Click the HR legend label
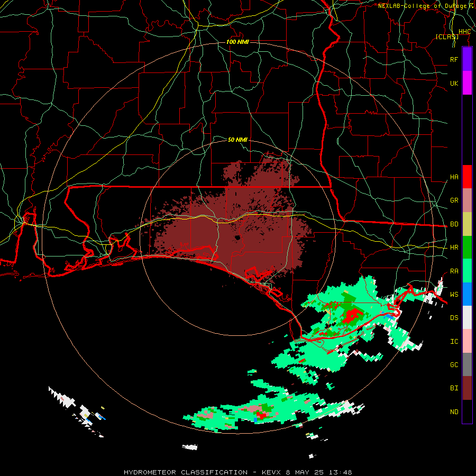Image resolution: width=476 pixels, height=476 pixels. coord(454,248)
